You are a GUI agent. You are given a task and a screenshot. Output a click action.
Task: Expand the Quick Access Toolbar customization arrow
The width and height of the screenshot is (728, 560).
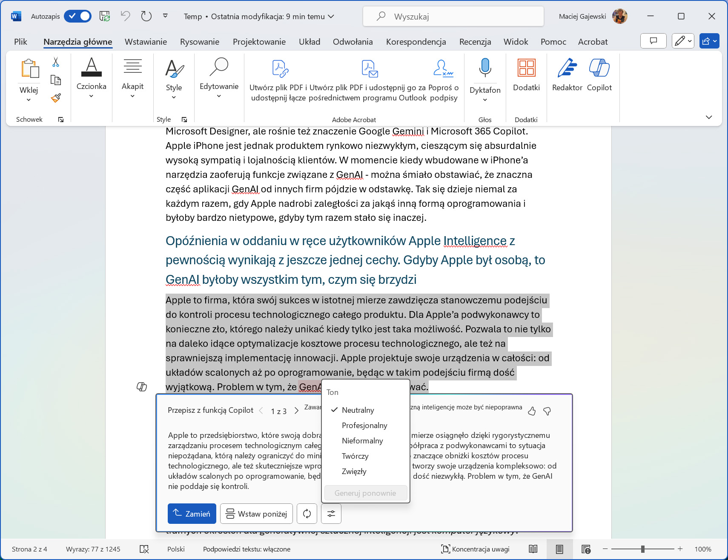pyautogui.click(x=165, y=16)
